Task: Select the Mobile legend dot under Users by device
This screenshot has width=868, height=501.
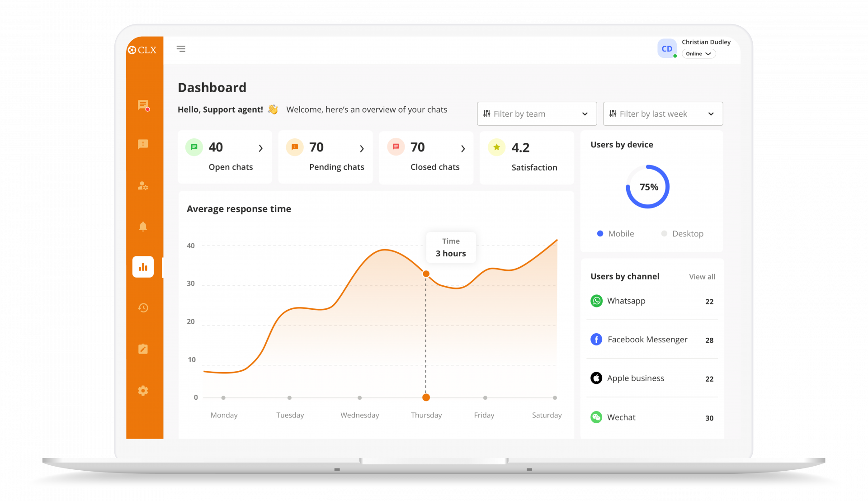Action: (600, 234)
